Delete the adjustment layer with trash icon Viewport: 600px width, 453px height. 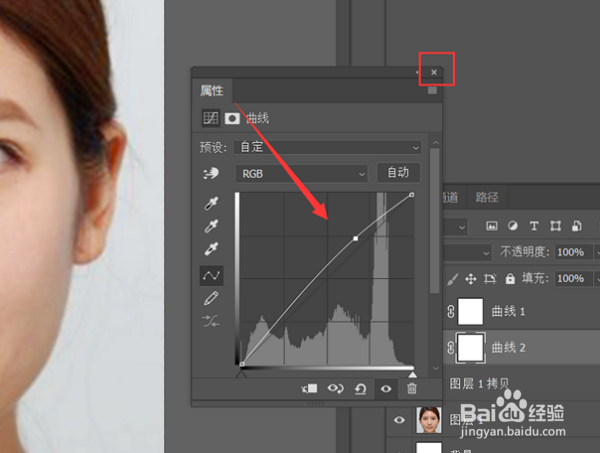[412, 389]
